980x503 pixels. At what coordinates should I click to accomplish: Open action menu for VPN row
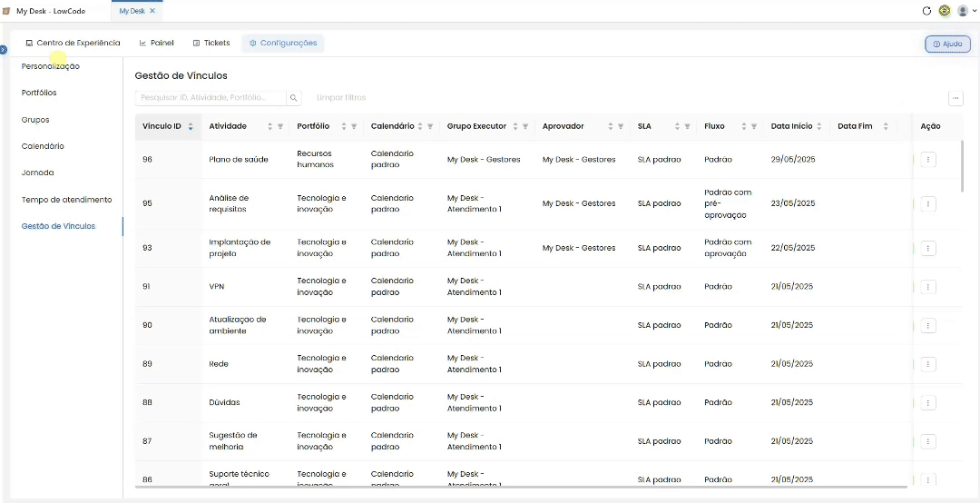click(928, 287)
